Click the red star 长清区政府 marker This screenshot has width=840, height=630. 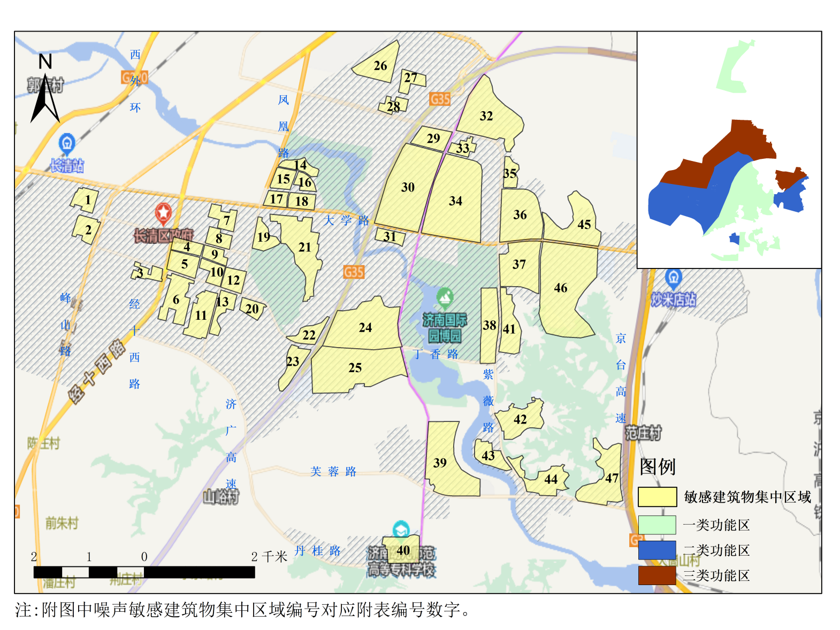coord(163,213)
